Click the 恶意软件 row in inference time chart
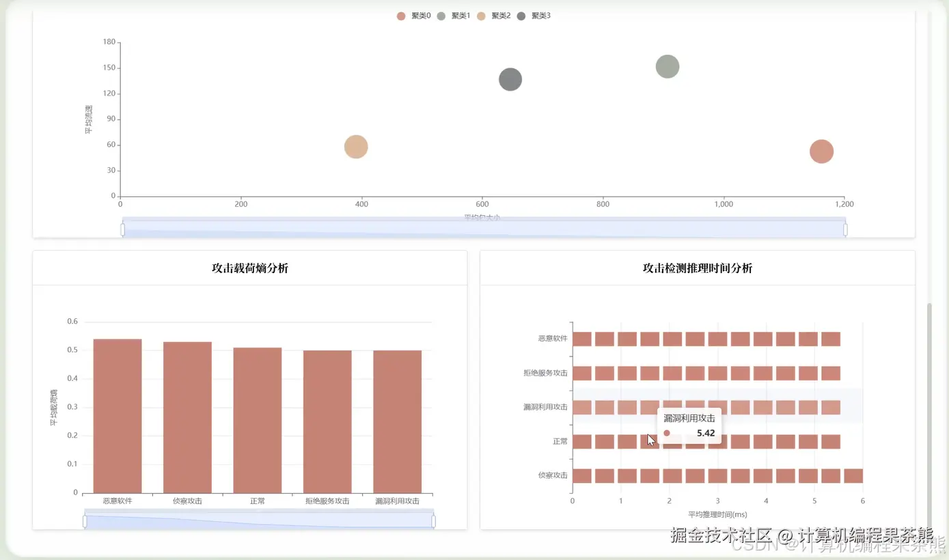 coord(706,339)
